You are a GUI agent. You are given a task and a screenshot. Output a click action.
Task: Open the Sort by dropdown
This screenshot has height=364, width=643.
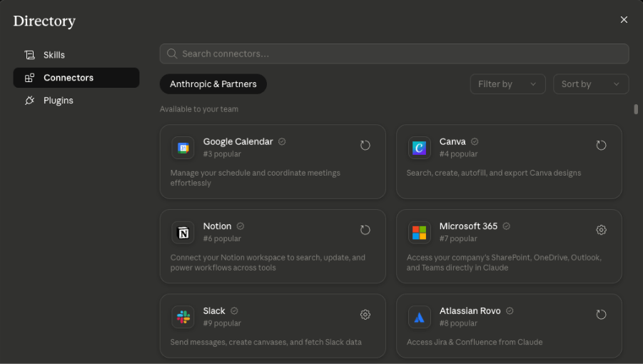click(x=591, y=84)
